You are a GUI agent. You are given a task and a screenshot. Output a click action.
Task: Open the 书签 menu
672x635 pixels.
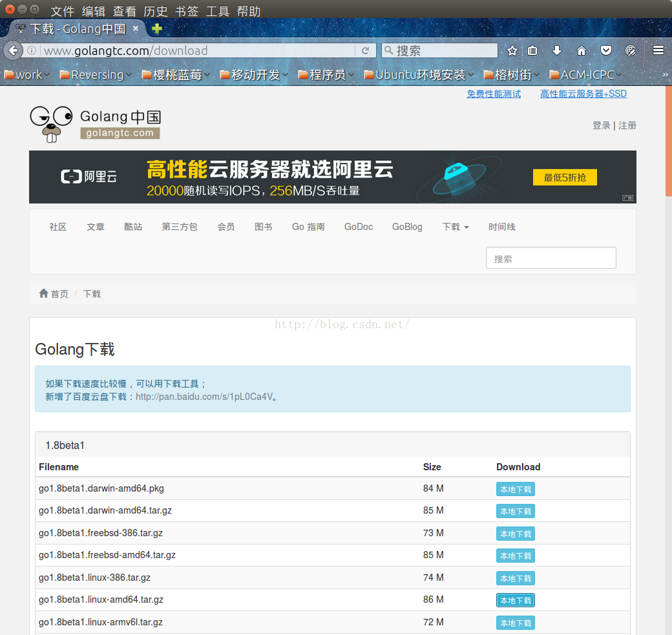tap(187, 11)
